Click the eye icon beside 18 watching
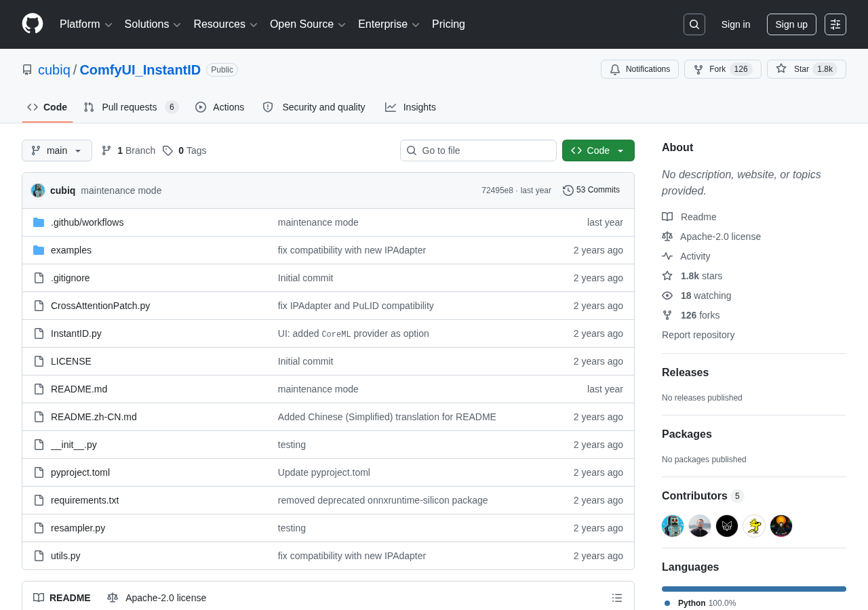This screenshot has height=610, width=868. 667,296
